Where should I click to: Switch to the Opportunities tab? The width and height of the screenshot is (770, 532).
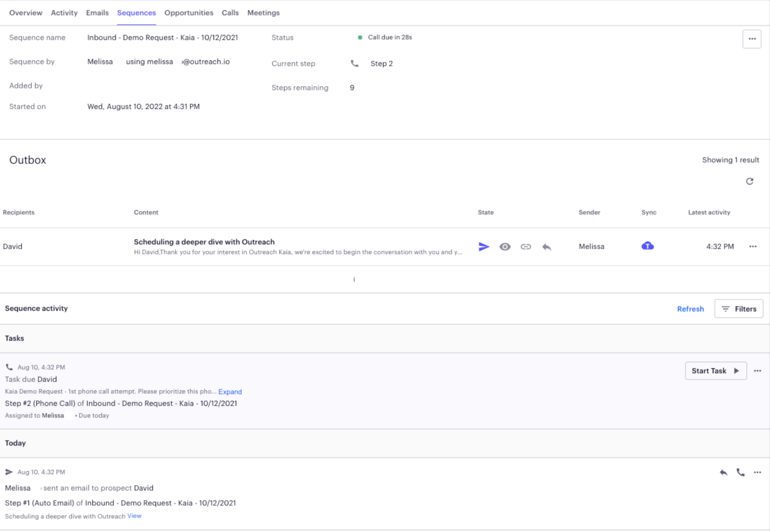pos(189,13)
